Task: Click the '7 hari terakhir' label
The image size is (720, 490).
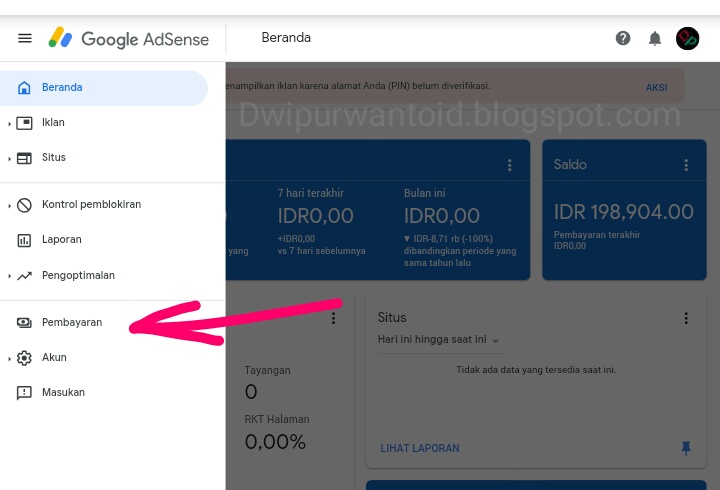Action: [x=311, y=193]
